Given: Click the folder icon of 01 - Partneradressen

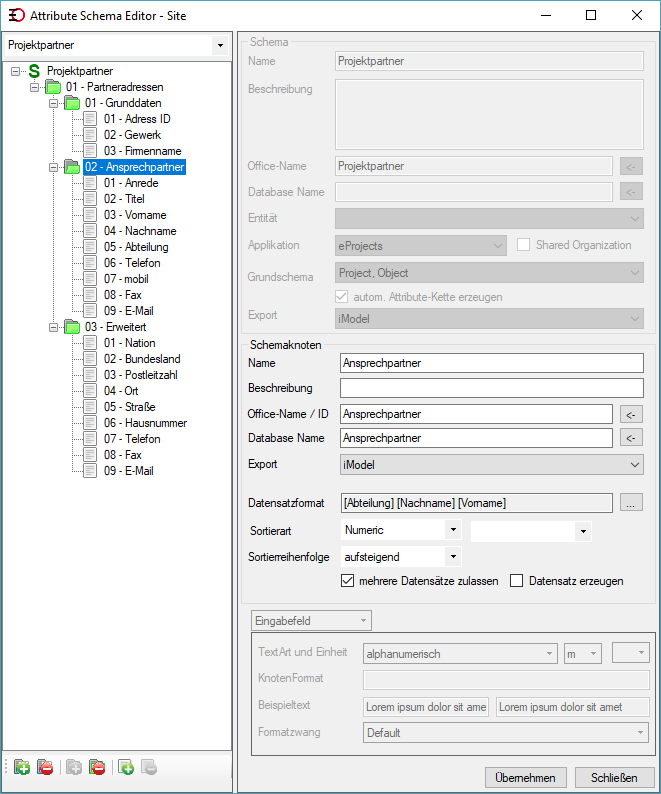Looking at the screenshot, I should coord(53,87).
